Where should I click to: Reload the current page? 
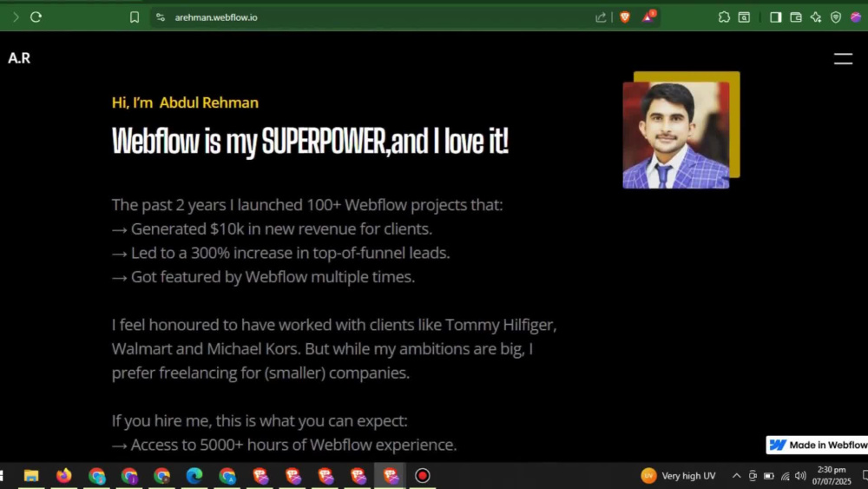pos(36,17)
